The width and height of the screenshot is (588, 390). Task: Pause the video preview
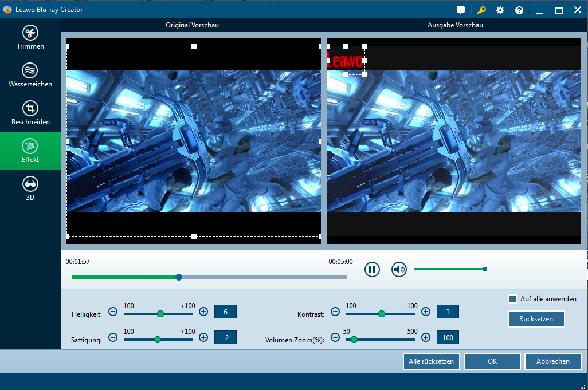click(x=373, y=269)
